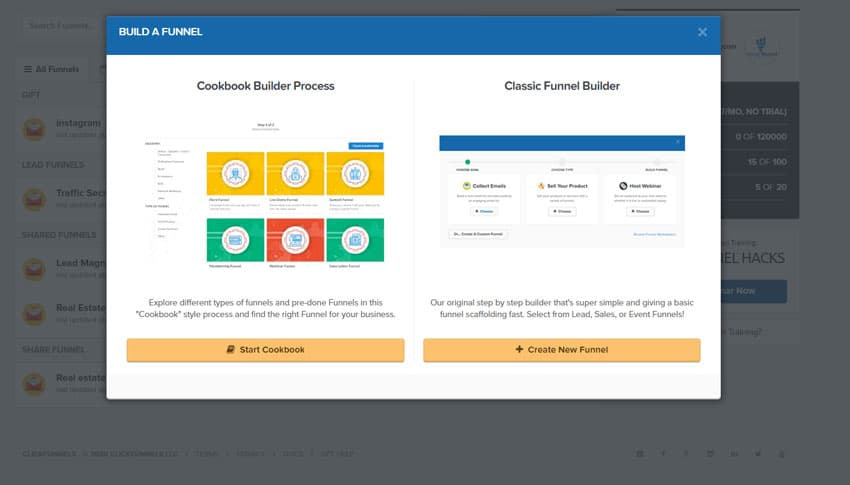This screenshot has width=850, height=485.
Task: Select the Cookbook Builder Process heading
Action: tap(266, 86)
